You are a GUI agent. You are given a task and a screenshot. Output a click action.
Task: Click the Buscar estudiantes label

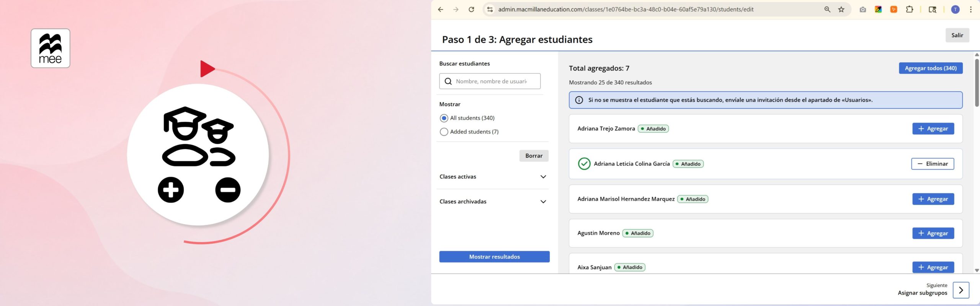[464, 63]
